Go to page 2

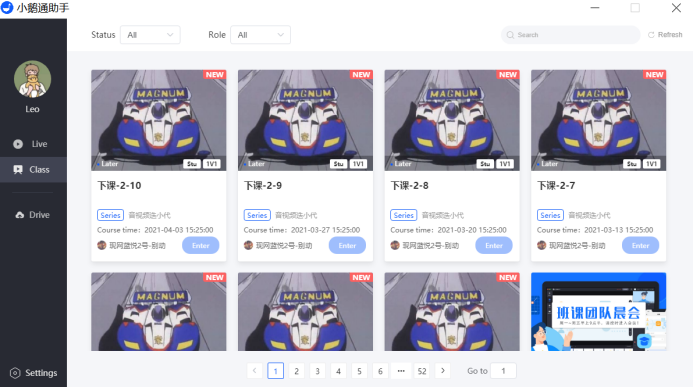tap(297, 371)
